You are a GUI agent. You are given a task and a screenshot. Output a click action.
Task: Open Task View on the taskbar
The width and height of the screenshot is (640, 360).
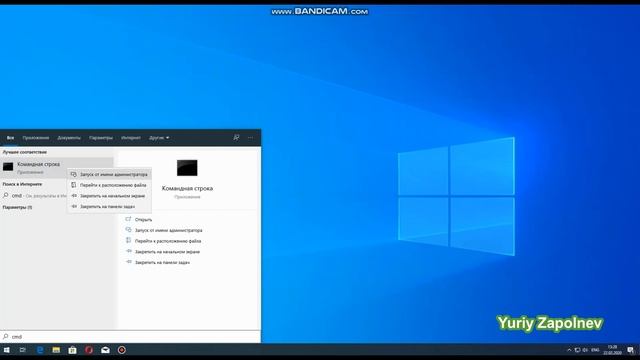pyautogui.click(x=23, y=350)
